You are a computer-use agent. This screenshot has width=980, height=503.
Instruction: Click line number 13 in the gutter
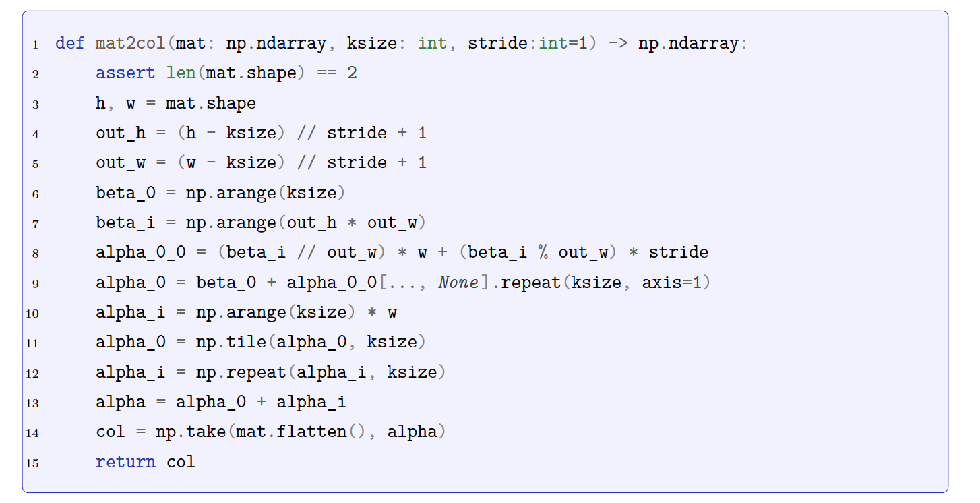(32, 403)
